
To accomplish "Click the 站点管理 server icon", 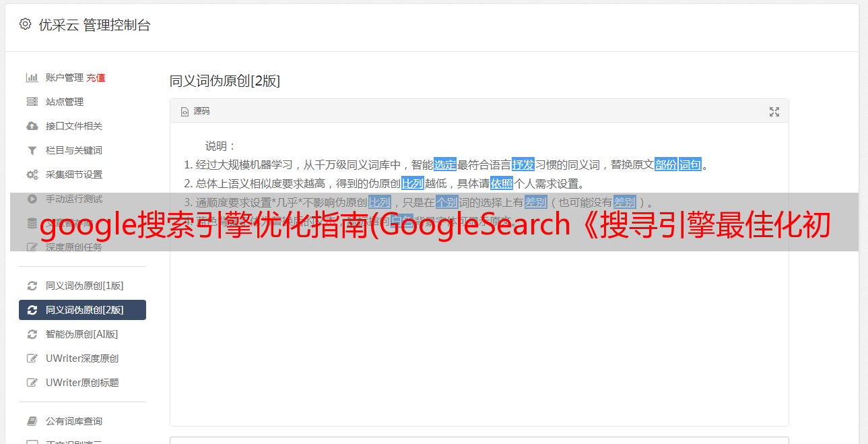I will click(32, 102).
